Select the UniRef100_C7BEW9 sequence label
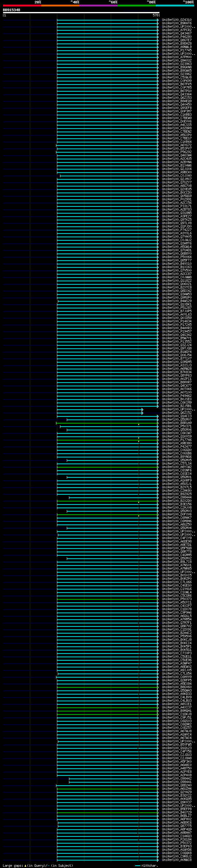The width and height of the screenshot is (197, 868). (177, 118)
